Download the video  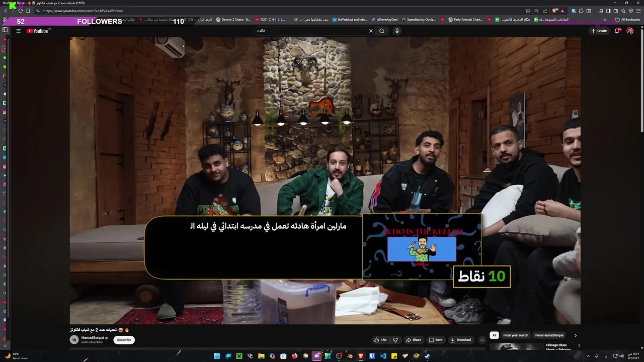click(x=461, y=340)
